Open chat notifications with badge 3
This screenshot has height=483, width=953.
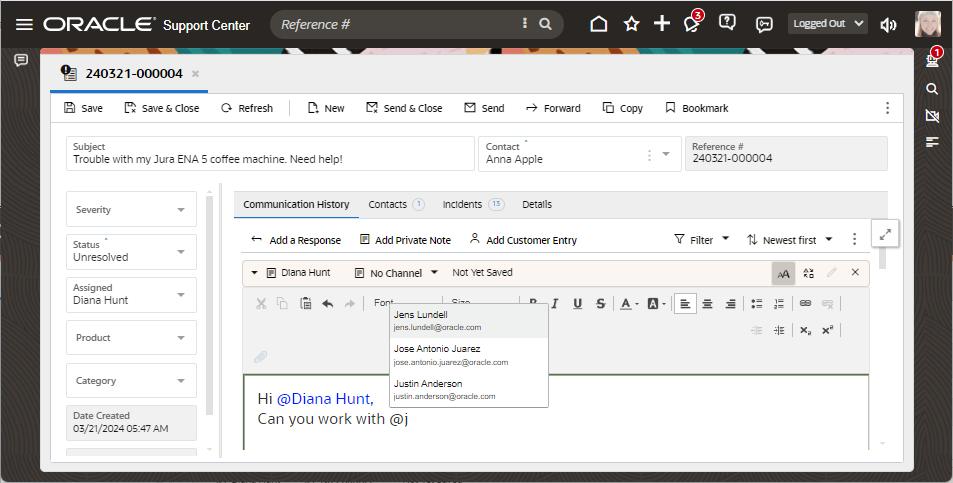tap(692, 22)
